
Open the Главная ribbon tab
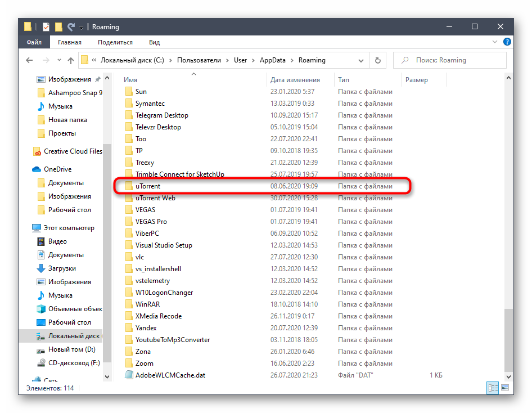click(69, 42)
